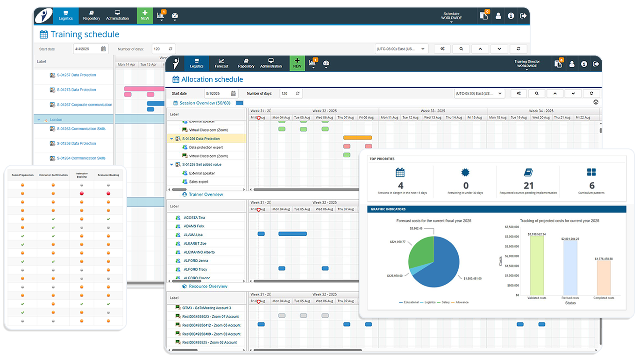This screenshot has height=364, width=640.
Task: Click refresh button in Training schedule toolbar
Action: tap(518, 49)
